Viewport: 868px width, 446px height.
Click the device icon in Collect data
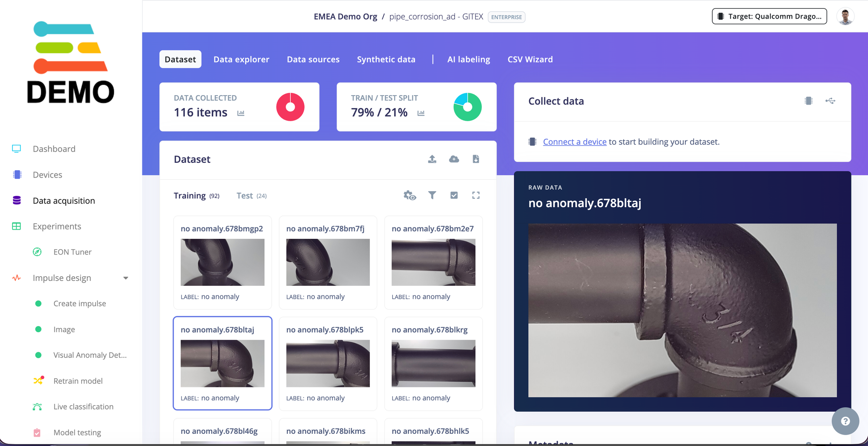coord(808,101)
